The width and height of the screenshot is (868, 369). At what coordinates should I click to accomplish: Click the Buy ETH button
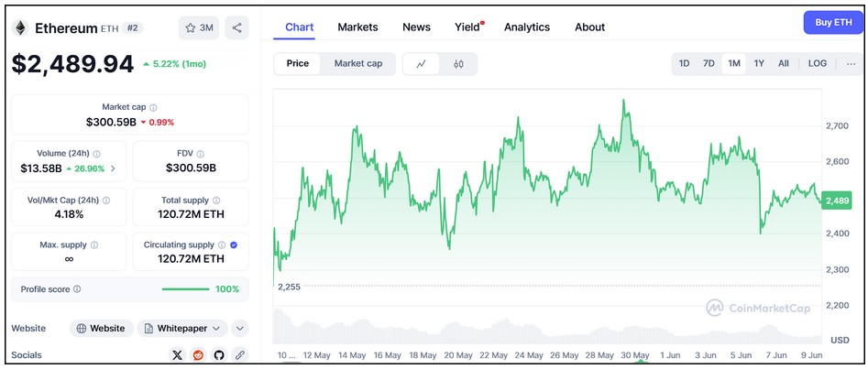tap(833, 23)
